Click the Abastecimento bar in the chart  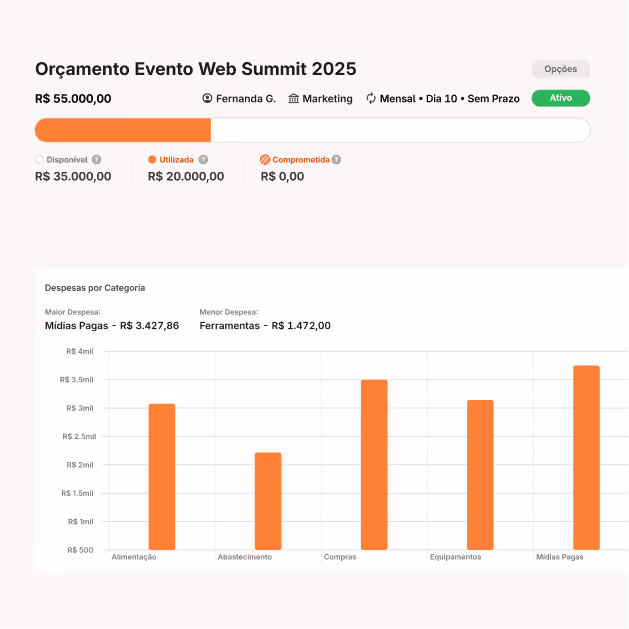[x=268, y=501]
